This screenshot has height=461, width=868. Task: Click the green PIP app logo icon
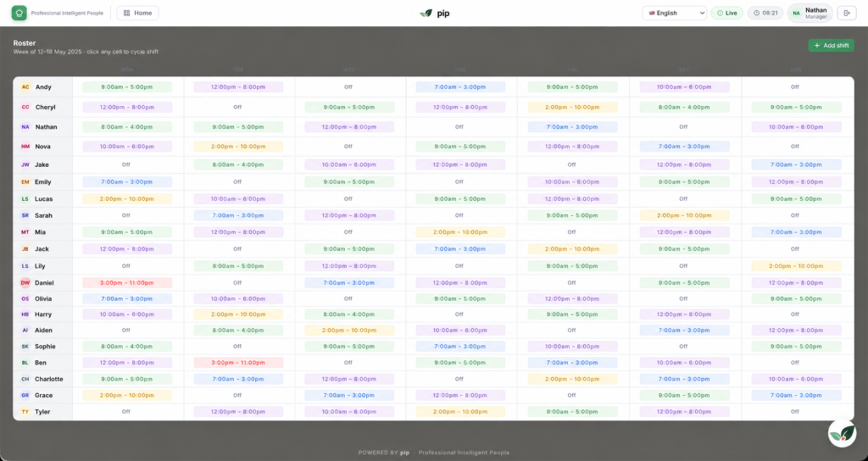click(x=19, y=14)
